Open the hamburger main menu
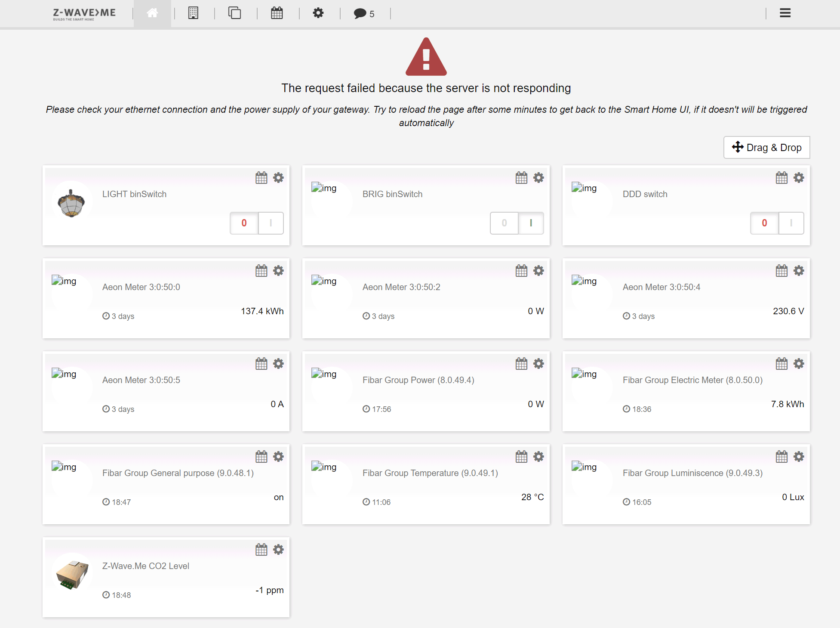The image size is (840, 628). pos(785,13)
